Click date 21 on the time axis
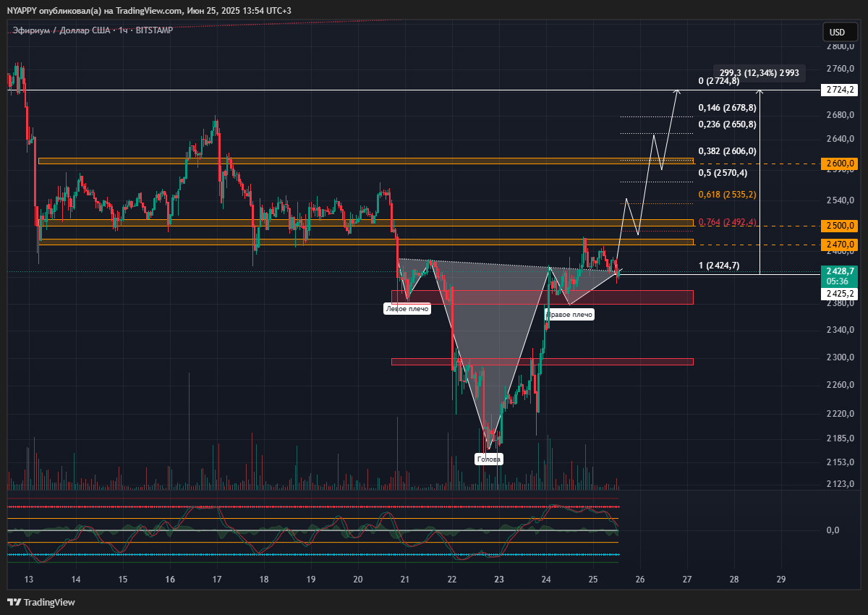 [x=405, y=580]
